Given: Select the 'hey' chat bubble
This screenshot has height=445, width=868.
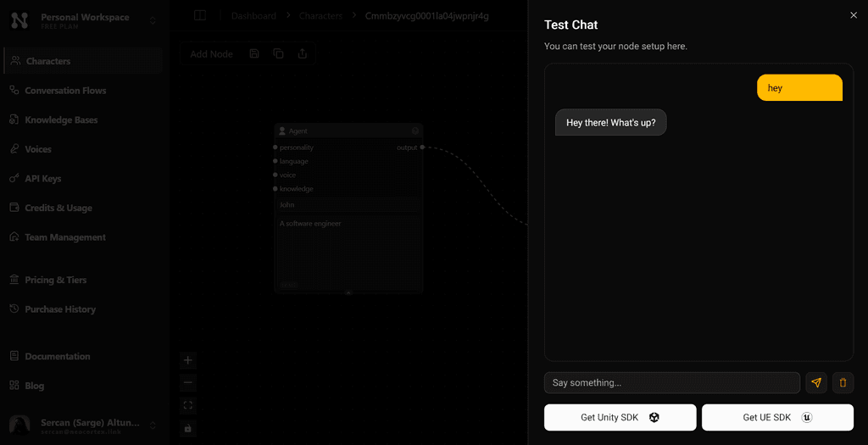Looking at the screenshot, I should coord(800,87).
